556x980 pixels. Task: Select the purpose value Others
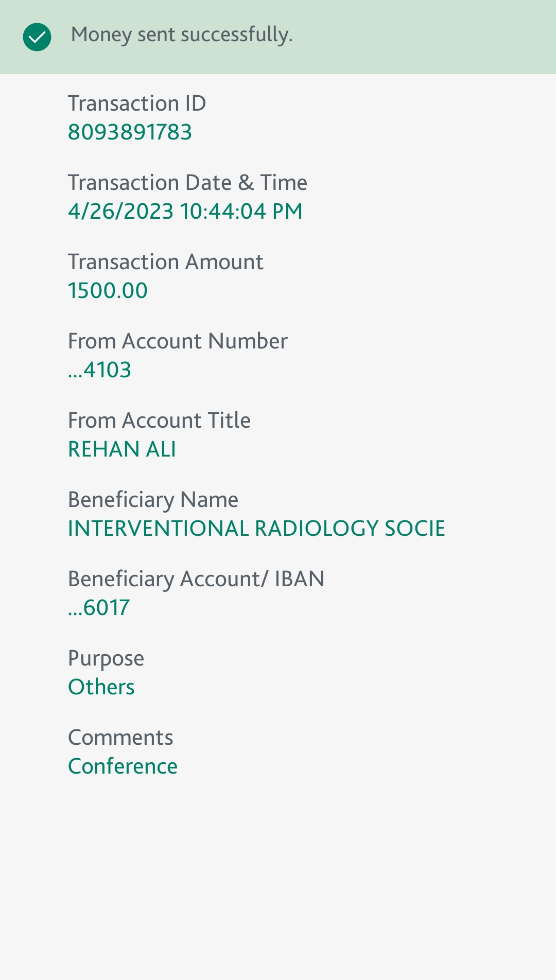tap(101, 687)
